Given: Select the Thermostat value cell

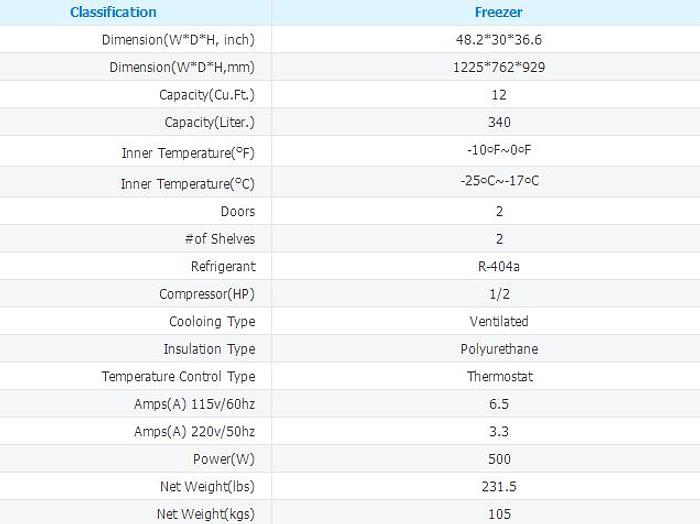Looking at the screenshot, I should coord(499,377).
